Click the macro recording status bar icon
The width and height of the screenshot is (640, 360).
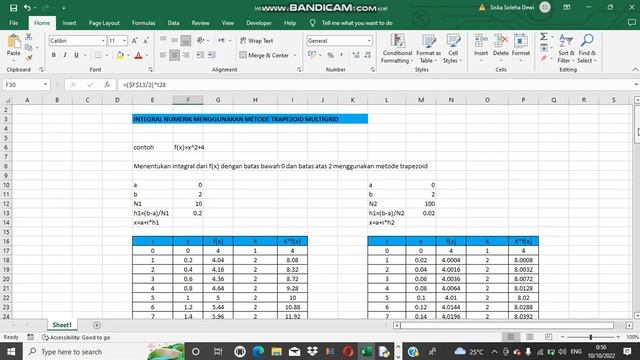coord(31,337)
